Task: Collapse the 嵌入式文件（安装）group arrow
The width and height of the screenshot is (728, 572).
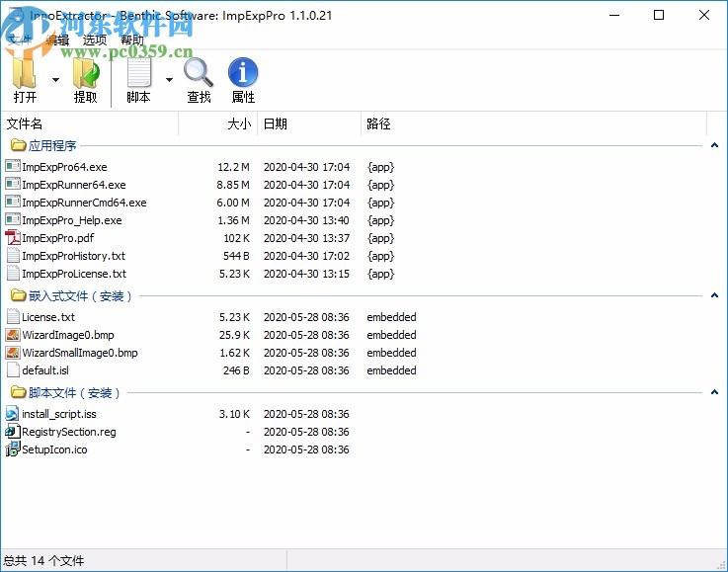Action: click(714, 295)
